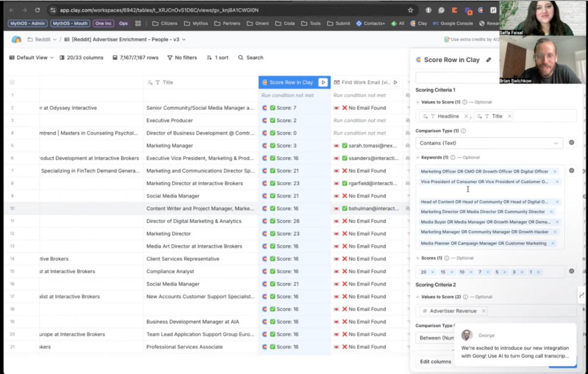The image size is (588, 374).
Task: Click the Edit columns button
Action: point(436,361)
